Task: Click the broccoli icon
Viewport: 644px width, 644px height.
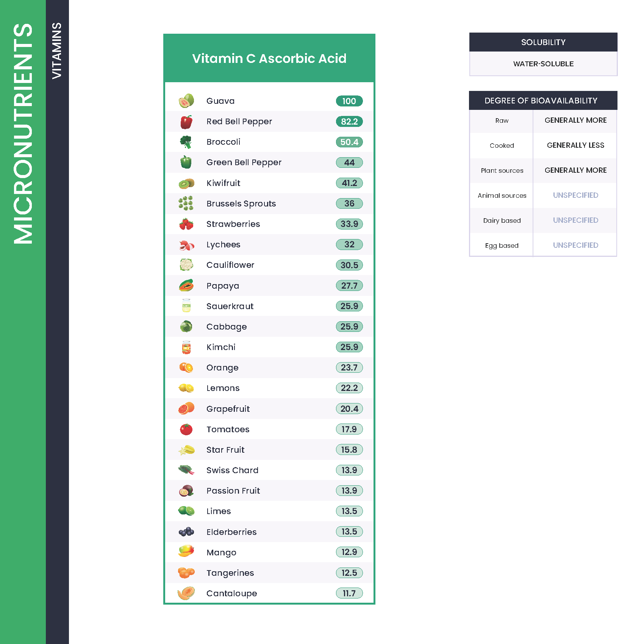Action: pyautogui.click(x=186, y=142)
